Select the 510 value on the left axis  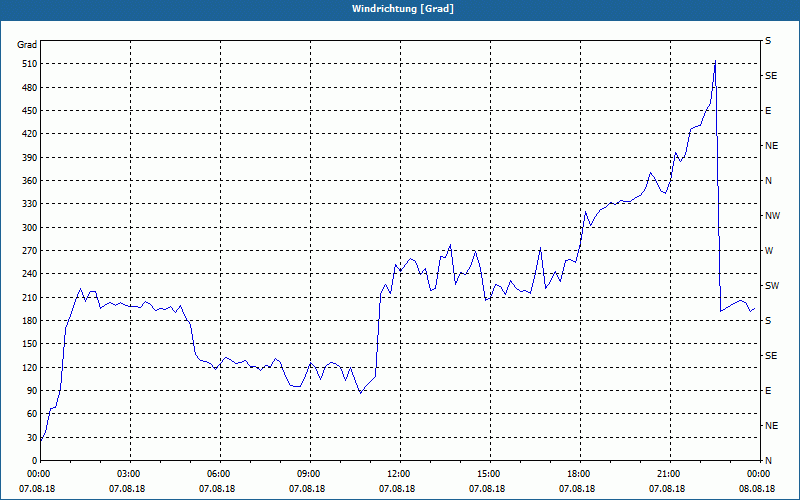click(30, 64)
